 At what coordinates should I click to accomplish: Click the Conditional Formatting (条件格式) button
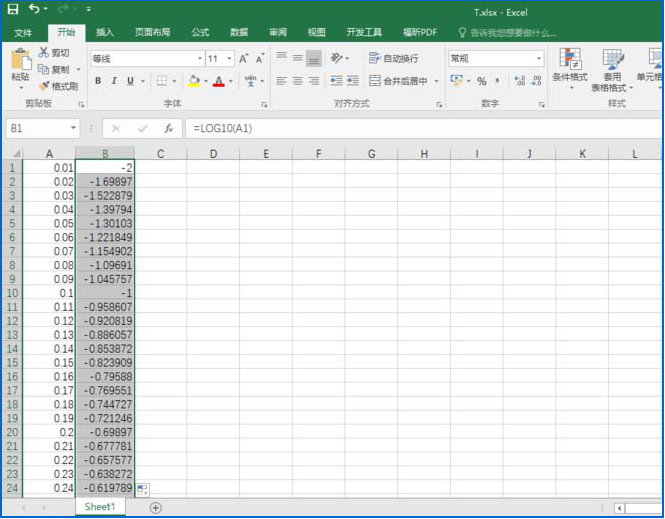point(570,66)
